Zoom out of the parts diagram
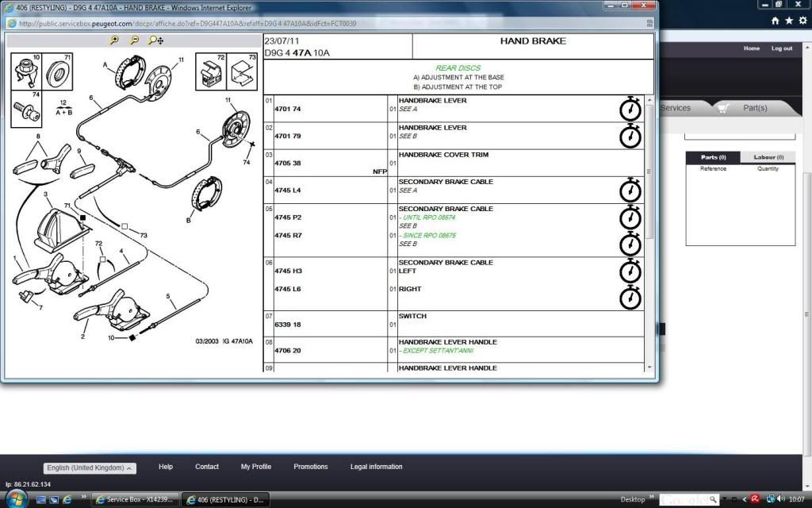The image size is (812, 508). pos(134,40)
